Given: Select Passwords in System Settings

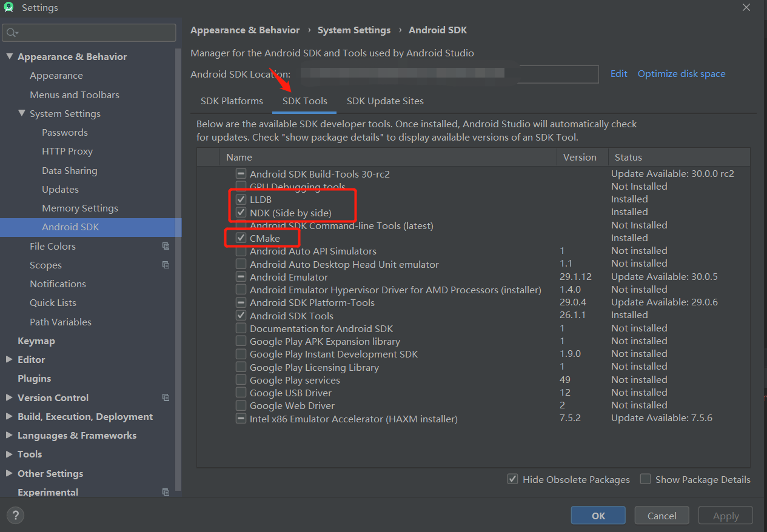Looking at the screenshot, I should coord(65,132).
